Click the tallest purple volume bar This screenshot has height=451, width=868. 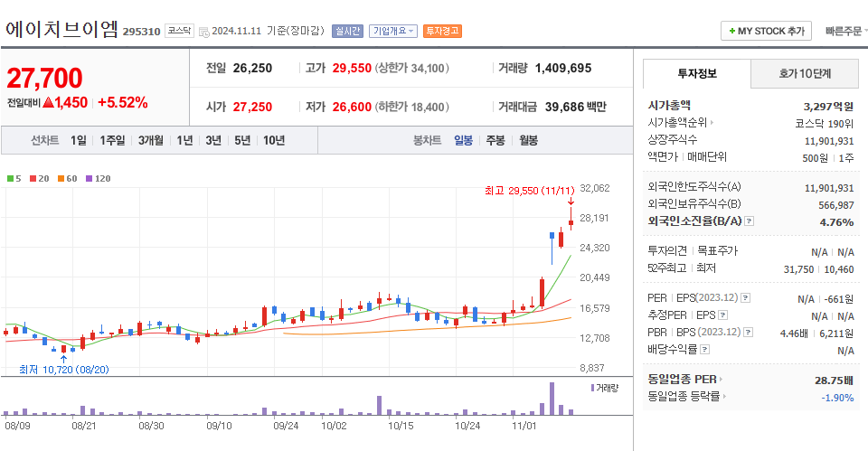click(x=552, y=399)
